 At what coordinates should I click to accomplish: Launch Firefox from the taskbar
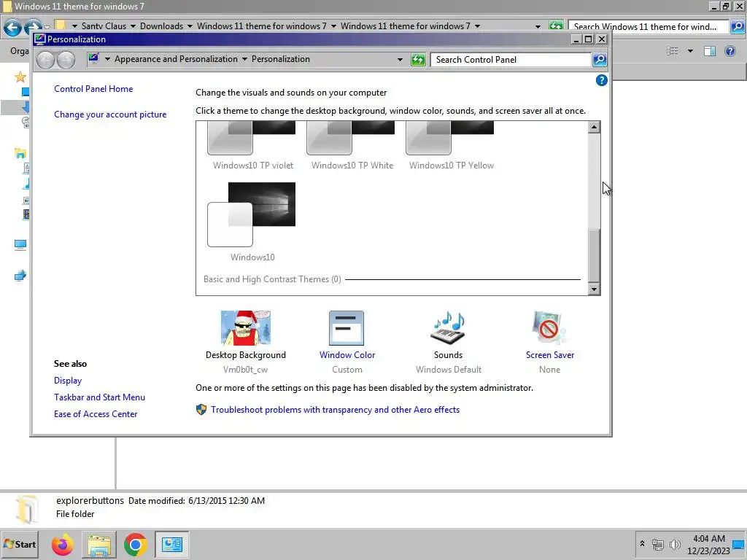[63, 544]
